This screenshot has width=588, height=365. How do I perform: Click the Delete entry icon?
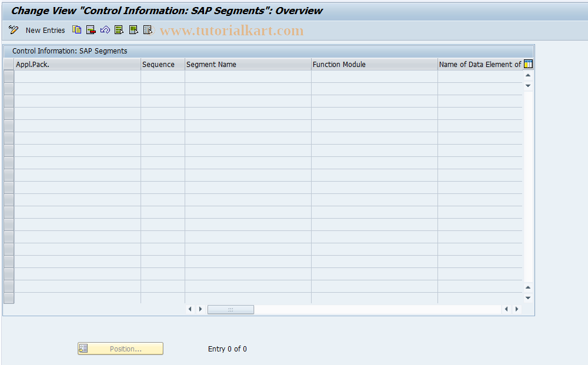(x=91, y=30)
